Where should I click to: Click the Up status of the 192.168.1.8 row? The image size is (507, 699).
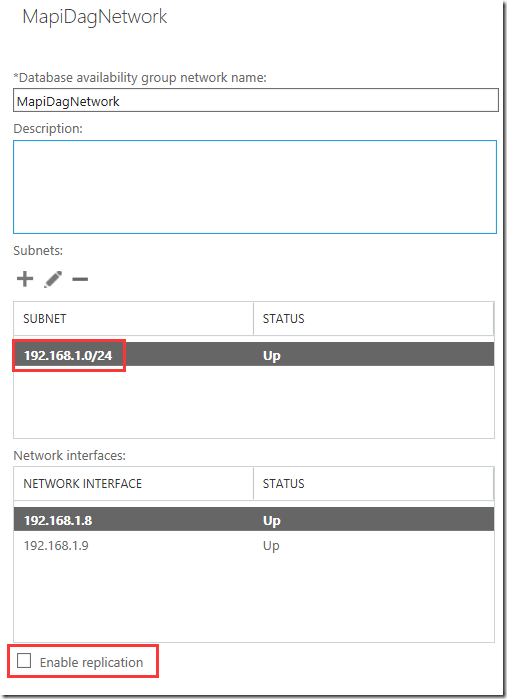(x=272, y=521)
